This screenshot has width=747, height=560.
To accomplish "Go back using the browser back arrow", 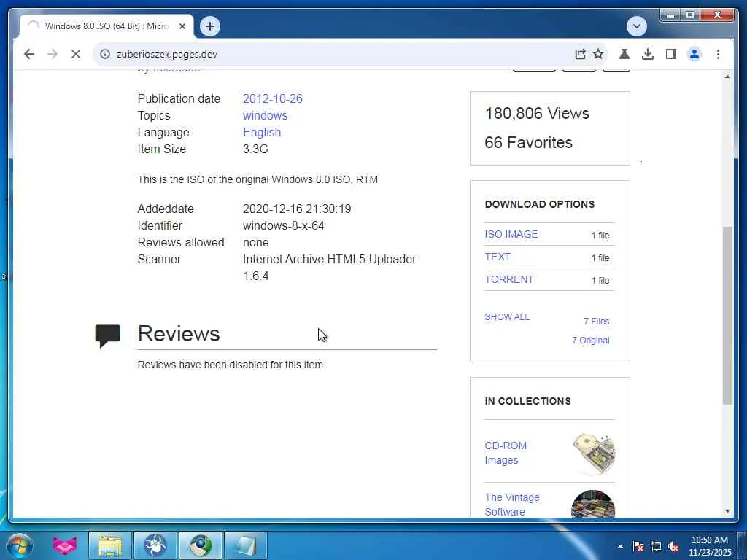I will (29, 54).
